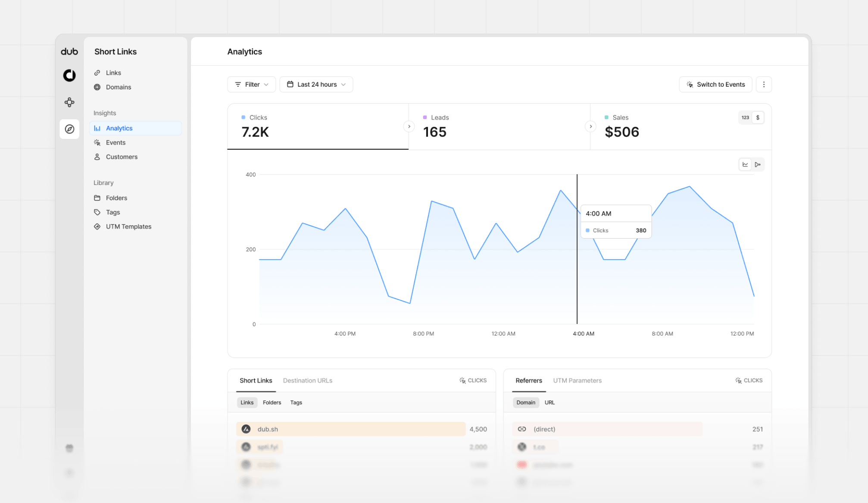Screen dimensions: 868x503
Task: Open the workspace avatar icon
Action: coord(69,75)
